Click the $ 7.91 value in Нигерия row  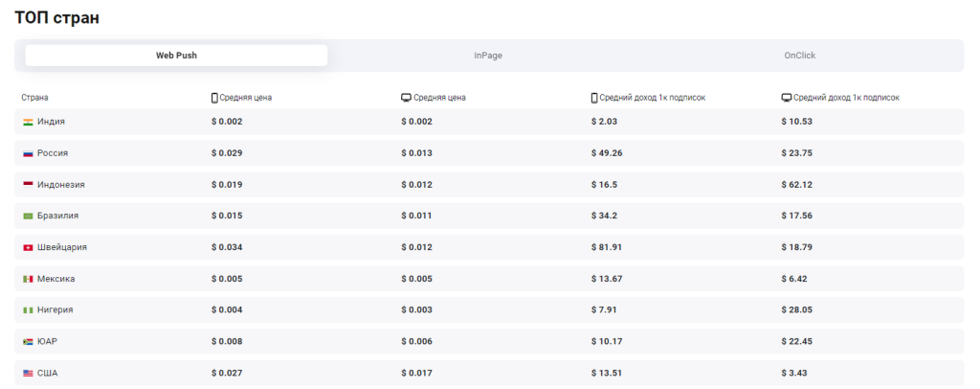605,310
